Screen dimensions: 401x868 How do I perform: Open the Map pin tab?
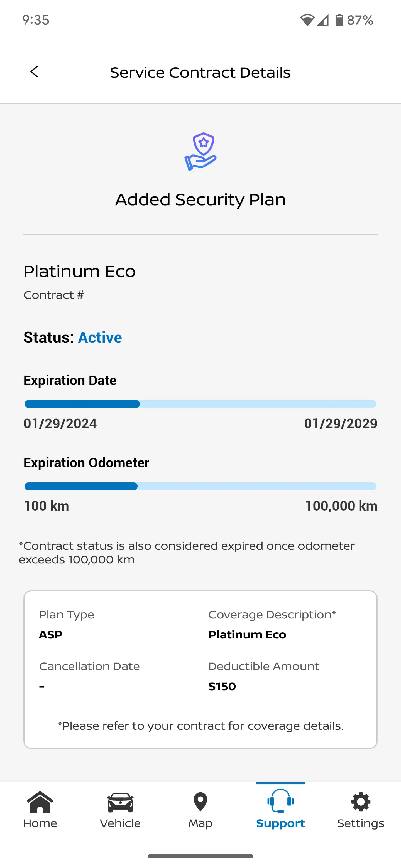coord(200,809)
